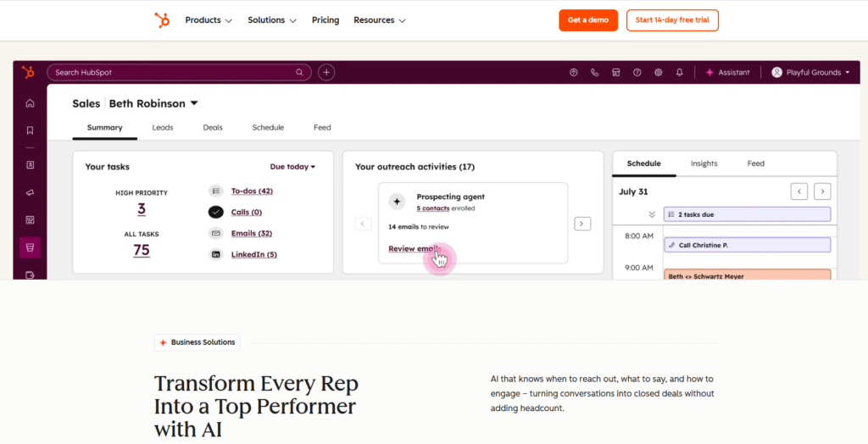Open the Help question mark icon

click(637, 73)
